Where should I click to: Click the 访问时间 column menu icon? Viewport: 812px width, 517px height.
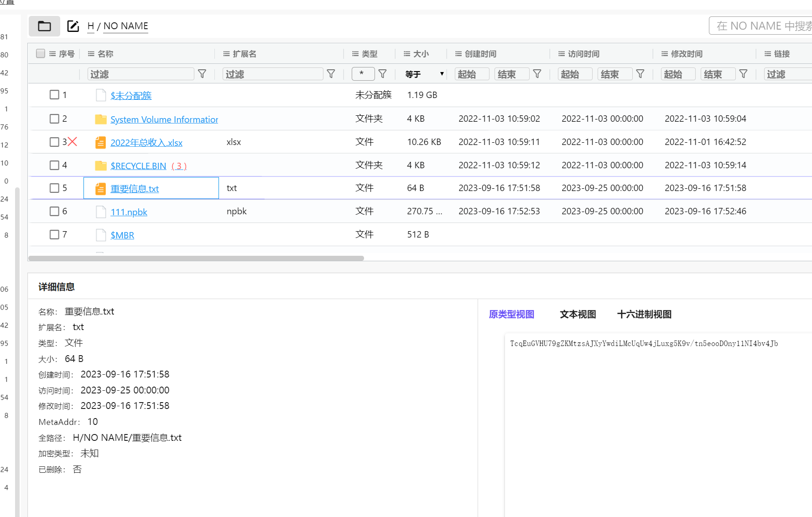[562, 54]
